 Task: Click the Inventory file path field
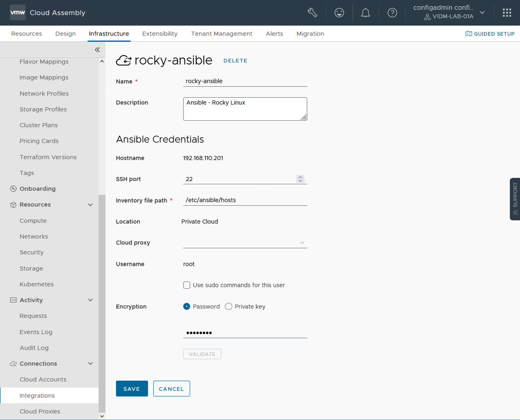pyautogui.click(x=245, y=200)
